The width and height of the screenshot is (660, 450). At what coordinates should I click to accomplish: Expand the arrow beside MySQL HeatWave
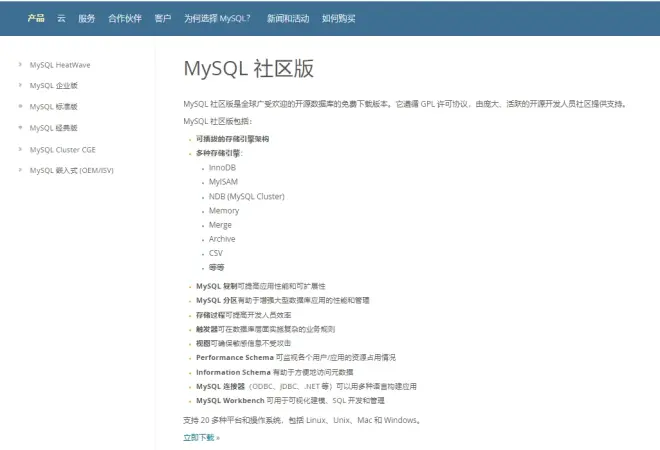point(20,64)
